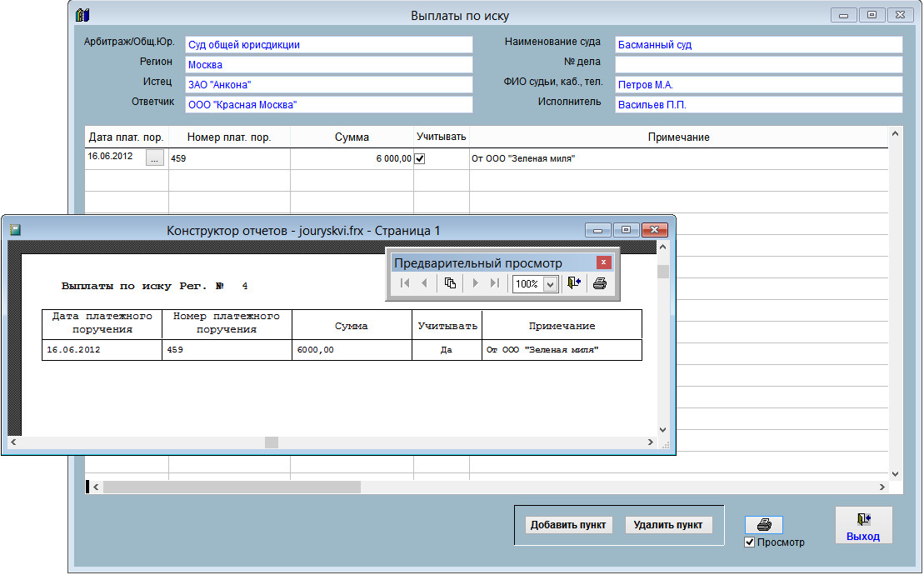924x575 pixels.
Task: Click the № дела input field
Action: click(758, 65)
